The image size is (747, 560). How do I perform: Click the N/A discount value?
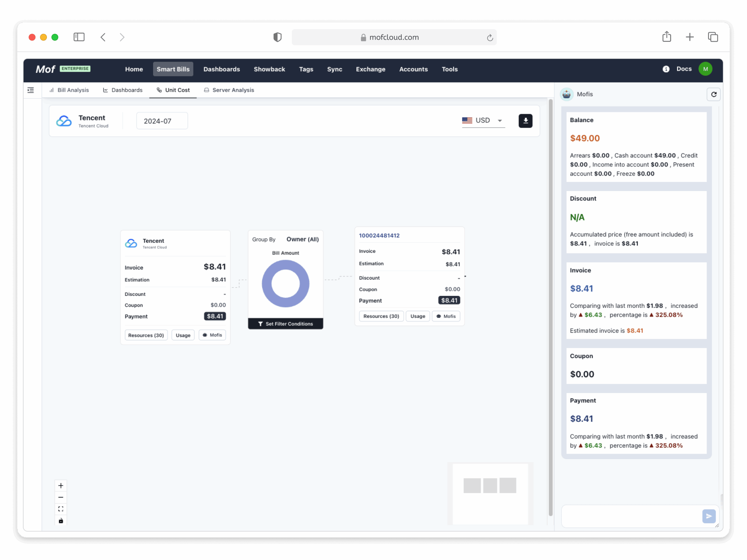(577, 217)
